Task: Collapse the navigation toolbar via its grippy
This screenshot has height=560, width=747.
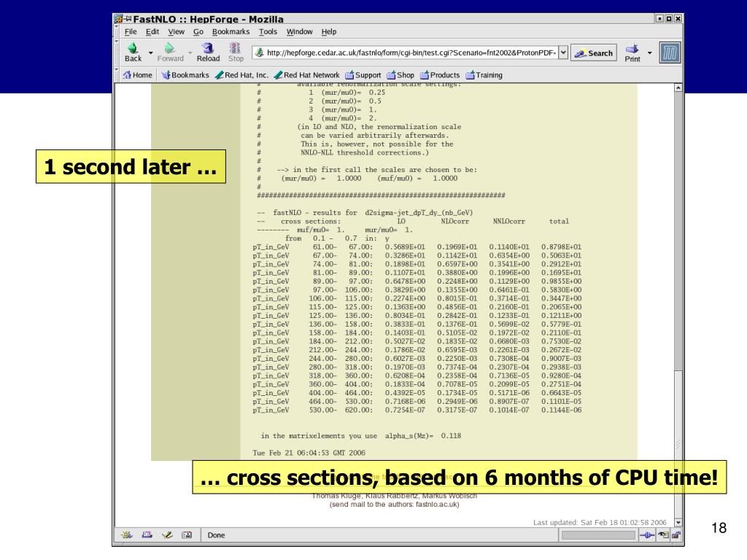Action: (117, 52)
